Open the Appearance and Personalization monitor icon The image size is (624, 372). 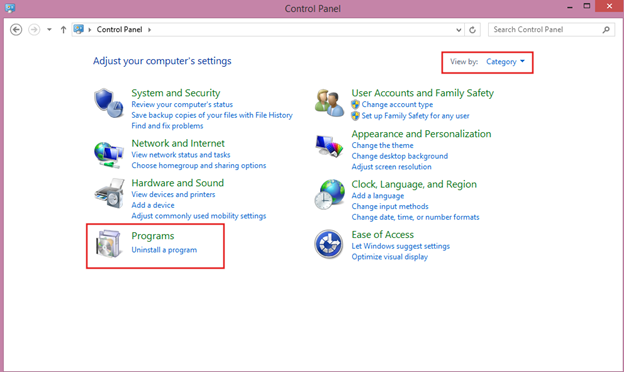[x=329, y=146]
